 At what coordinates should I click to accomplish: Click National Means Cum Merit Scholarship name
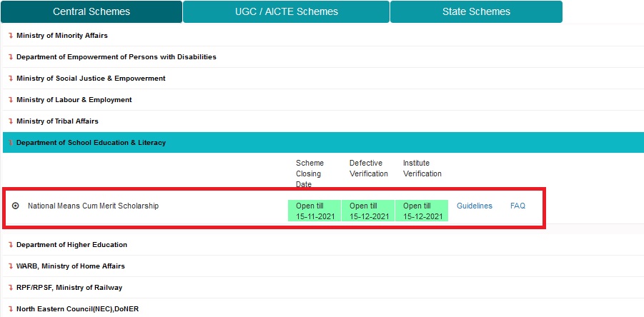click(93, 206)
